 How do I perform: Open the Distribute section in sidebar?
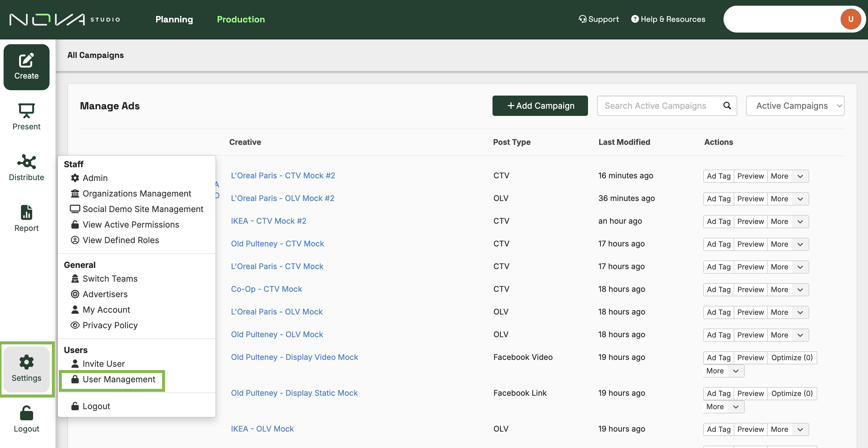point(26,168)
